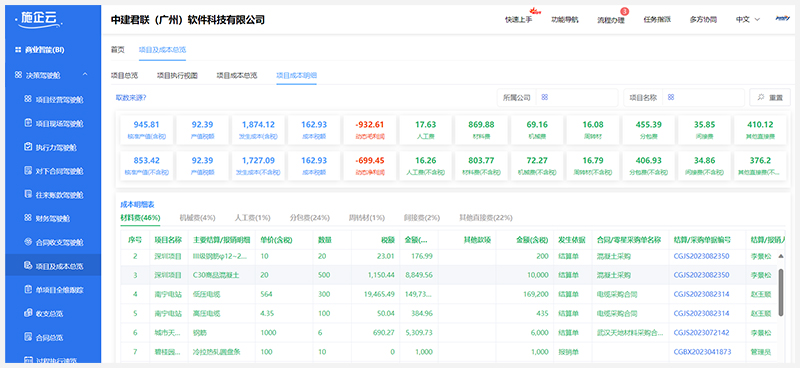
Task: Open the CGBX2023041873 document link
Action: [x=702, y=352]
